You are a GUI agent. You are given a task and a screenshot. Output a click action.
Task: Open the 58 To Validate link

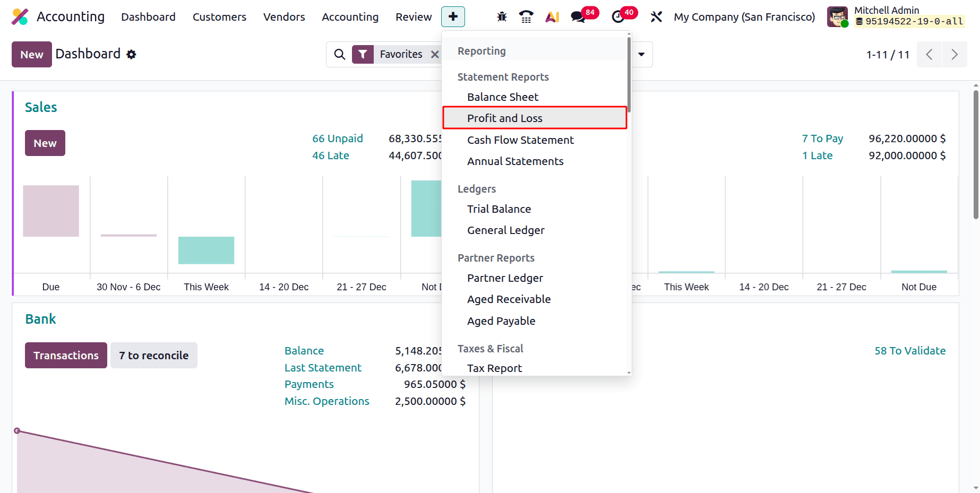click(x=910, y=350)
